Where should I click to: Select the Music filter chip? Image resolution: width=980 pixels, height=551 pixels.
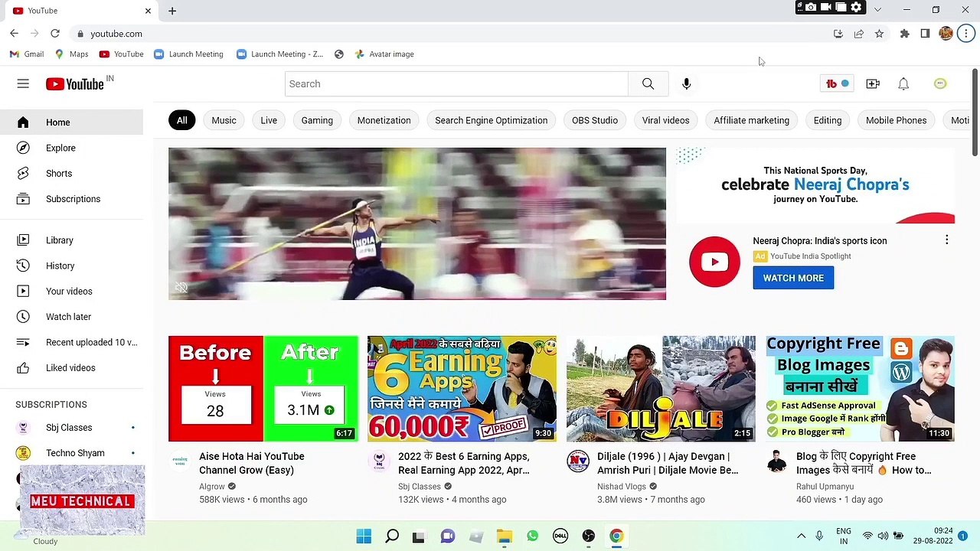(224, 120)
